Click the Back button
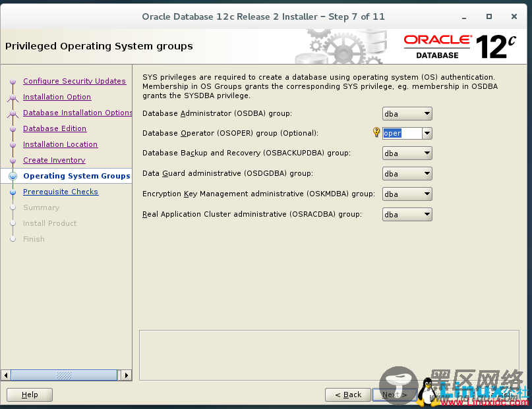 pos(348,395)
